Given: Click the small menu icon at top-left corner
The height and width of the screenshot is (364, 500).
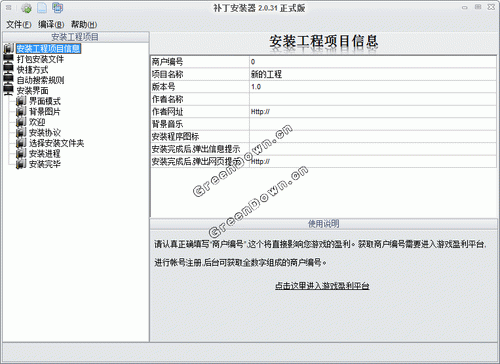Looking at the screenshot, I should tap(9, 7).
